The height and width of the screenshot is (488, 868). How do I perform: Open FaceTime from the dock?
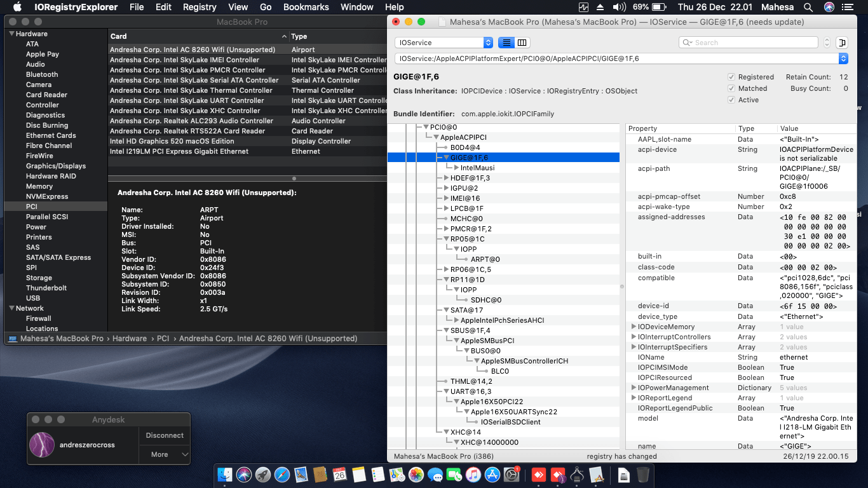click(454, 474)
